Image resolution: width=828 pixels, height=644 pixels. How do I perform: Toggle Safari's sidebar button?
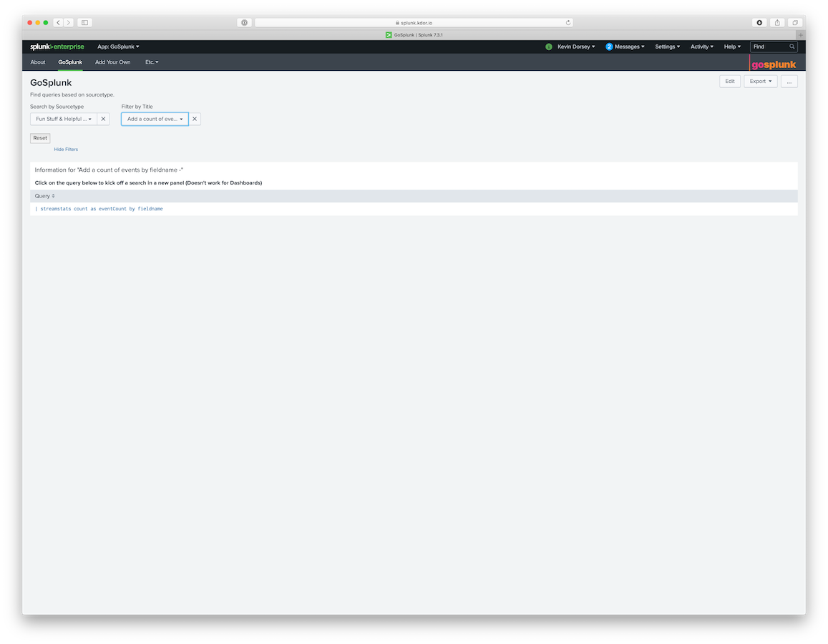[84, 23]
